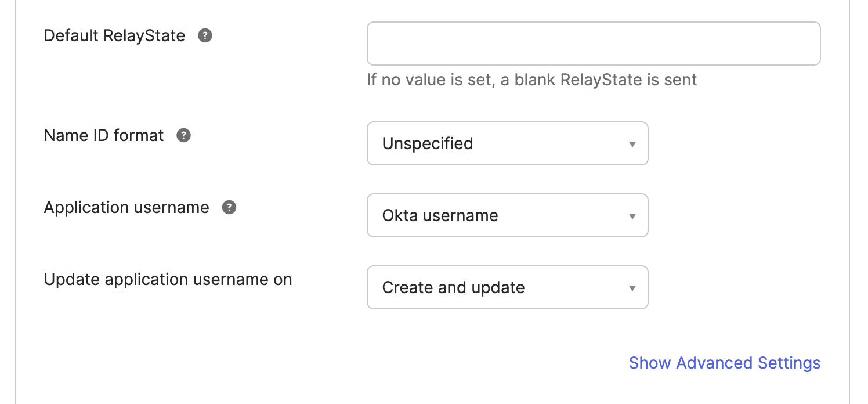This screenshot has height=404, width=868.
Task: Open Update application username on dropdown
Action: (507, 287)
